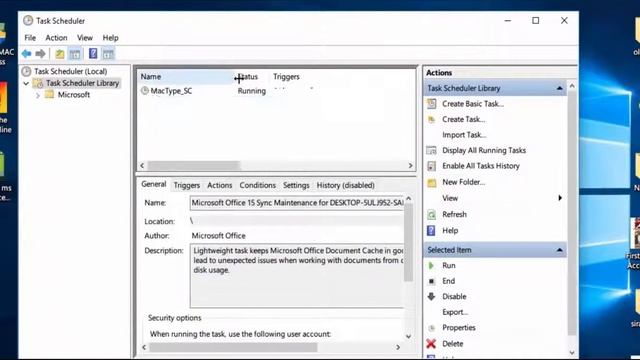640x360 pixels.
Task: Click the MacType_SC task clock icon
Action: point(144,91)
